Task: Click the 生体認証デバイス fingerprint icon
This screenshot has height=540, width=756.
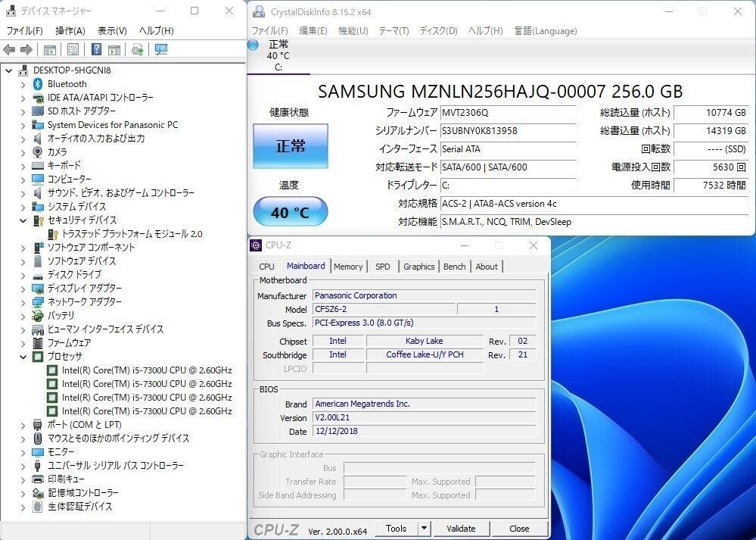Action: tap(38, 507)
